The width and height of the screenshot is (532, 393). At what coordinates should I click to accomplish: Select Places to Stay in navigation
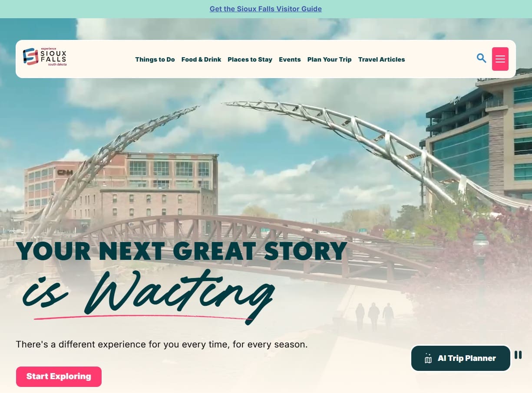[x=250, y=59]
